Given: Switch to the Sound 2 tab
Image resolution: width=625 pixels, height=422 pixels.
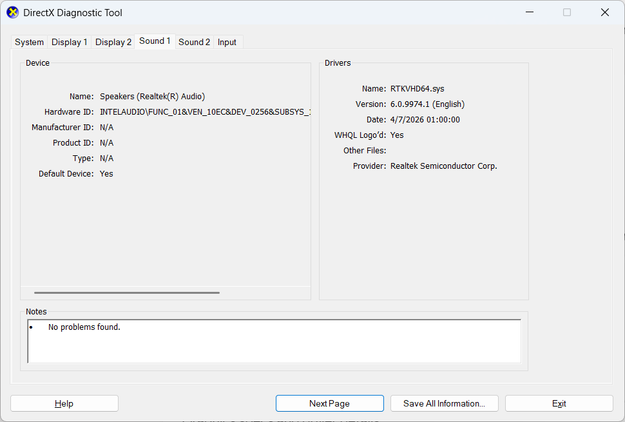Looking at the screenshot, I should pos(194,42).
